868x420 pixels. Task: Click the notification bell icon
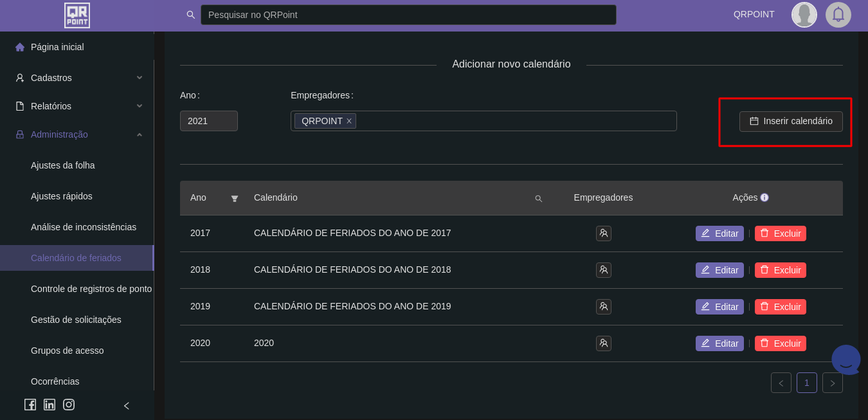tap(838, 15)
